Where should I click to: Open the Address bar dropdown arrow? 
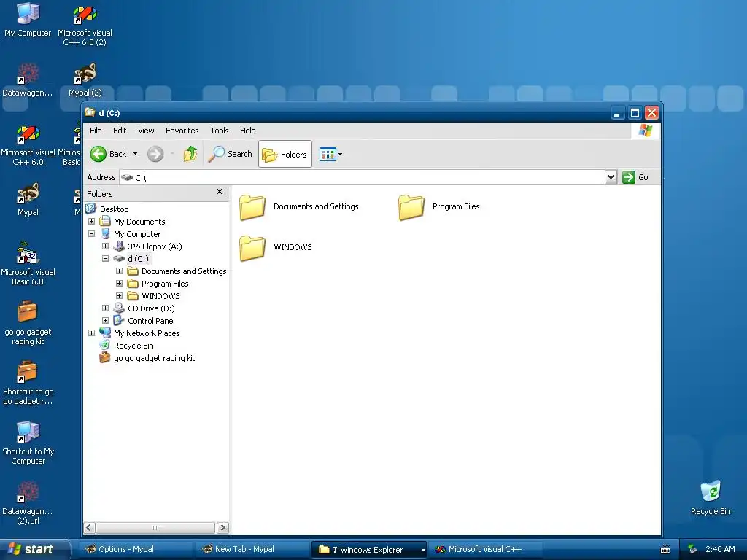pos(611,177)
